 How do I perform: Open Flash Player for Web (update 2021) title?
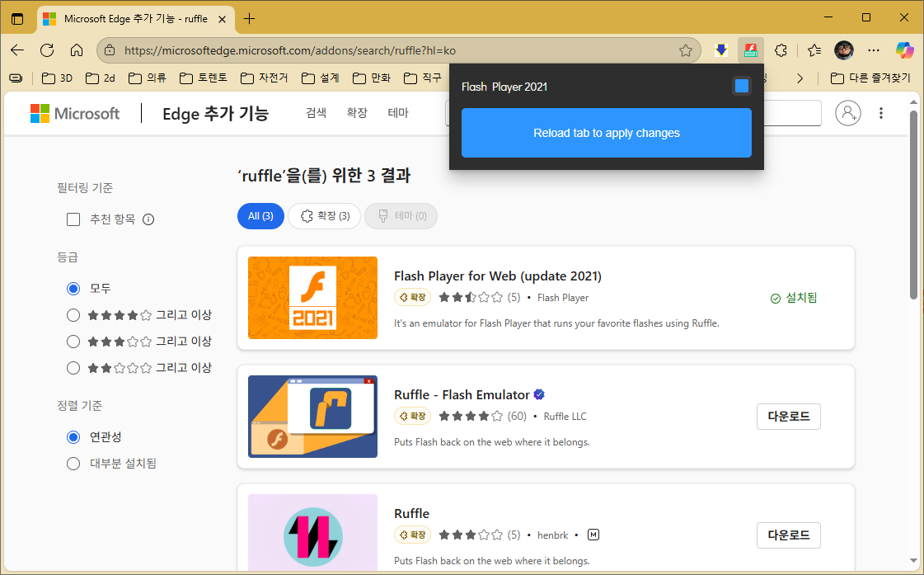click(x=497, y=276)
